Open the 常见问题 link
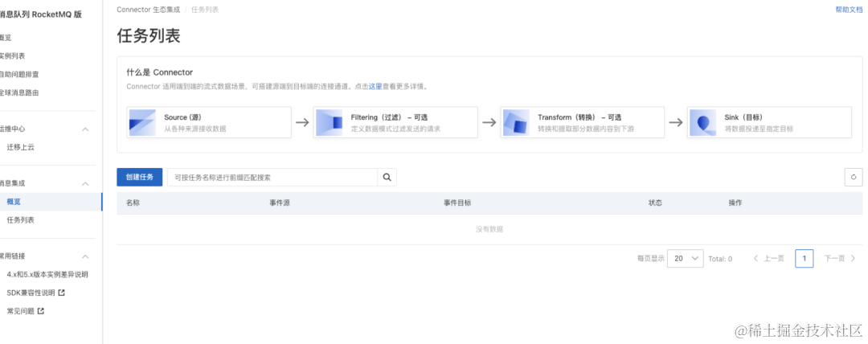Image resolution: width=868 pixels, height=344 pixels. (x=20, y=311)
